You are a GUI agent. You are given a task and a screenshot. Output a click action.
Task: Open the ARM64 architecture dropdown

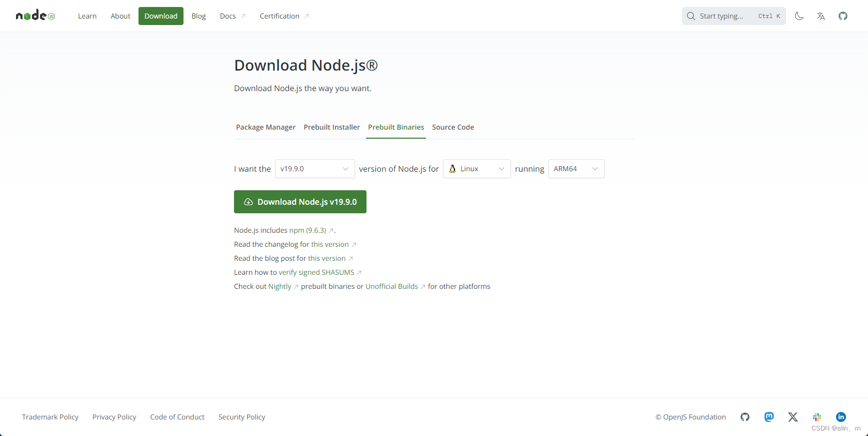pyautogui.click(x=576, y=169)
